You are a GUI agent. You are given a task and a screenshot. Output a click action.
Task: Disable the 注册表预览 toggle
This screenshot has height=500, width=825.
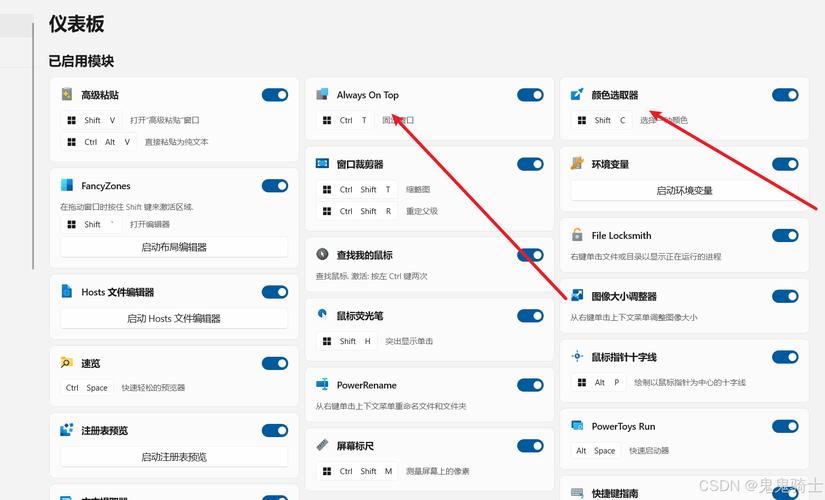click(275, 430)
